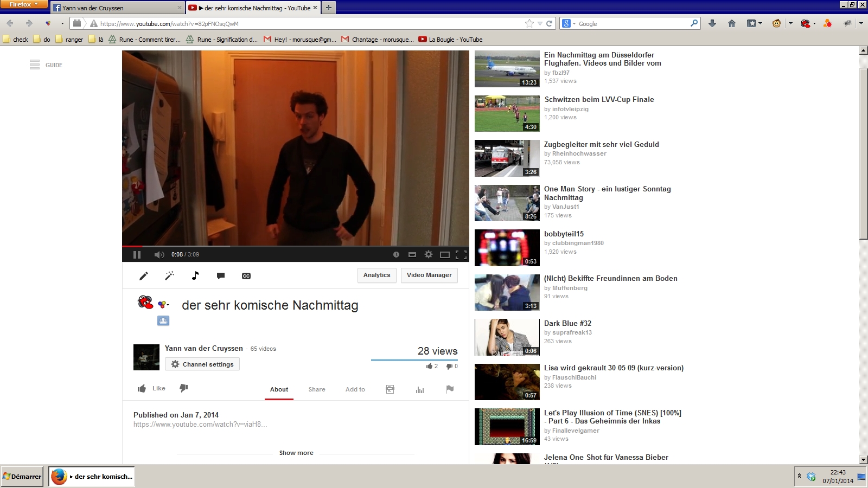868x488 pixels.
Task: Expand the Google search engine dropdown
Action: pos(568,24)
